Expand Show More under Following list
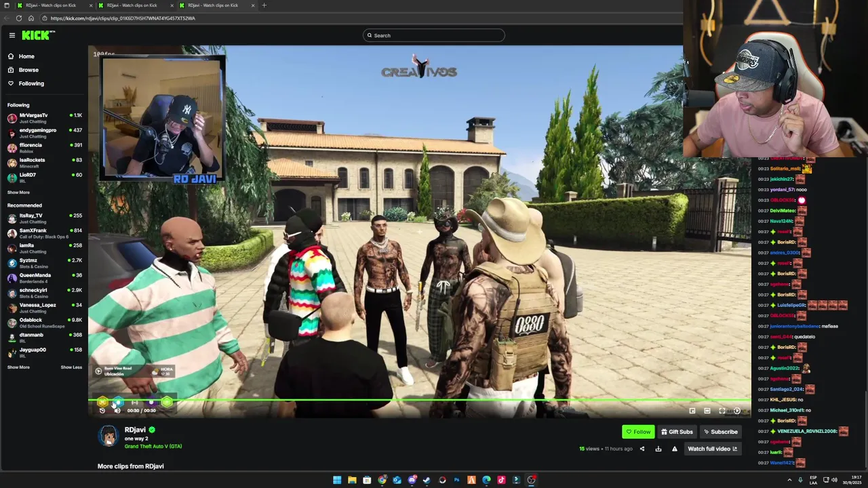Image resolution: width=868 pixels, height=488 pixels. tap(18, 192)
